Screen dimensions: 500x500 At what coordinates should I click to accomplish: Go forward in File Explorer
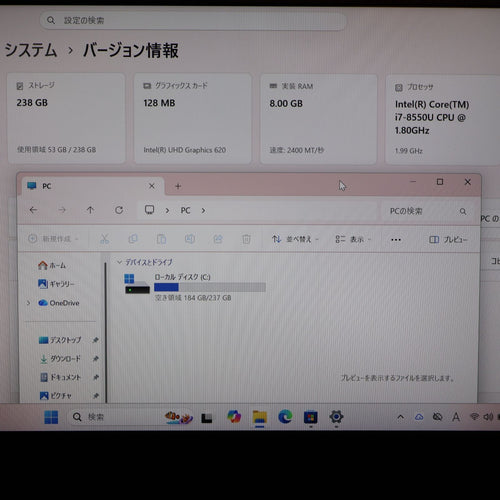click(x=62, y=210)
